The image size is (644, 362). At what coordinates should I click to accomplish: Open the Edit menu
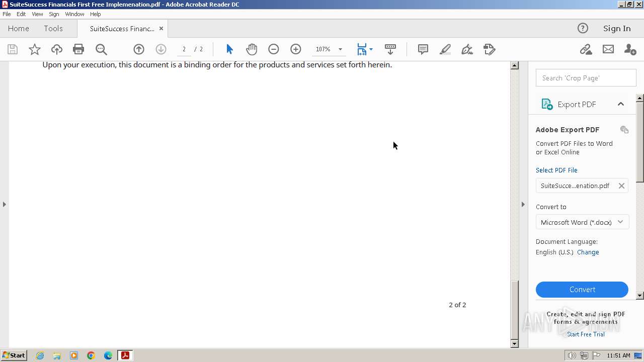(21, 14)
